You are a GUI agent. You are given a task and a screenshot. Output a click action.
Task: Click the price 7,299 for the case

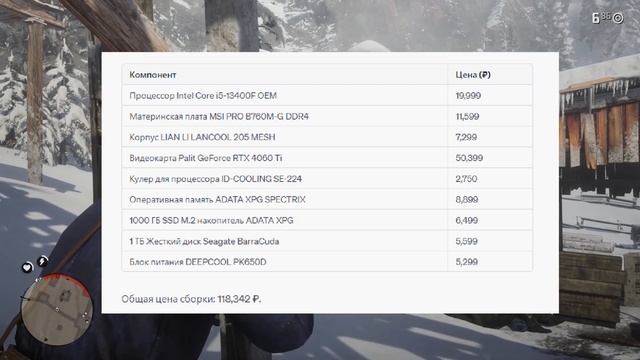coord(466,137)
